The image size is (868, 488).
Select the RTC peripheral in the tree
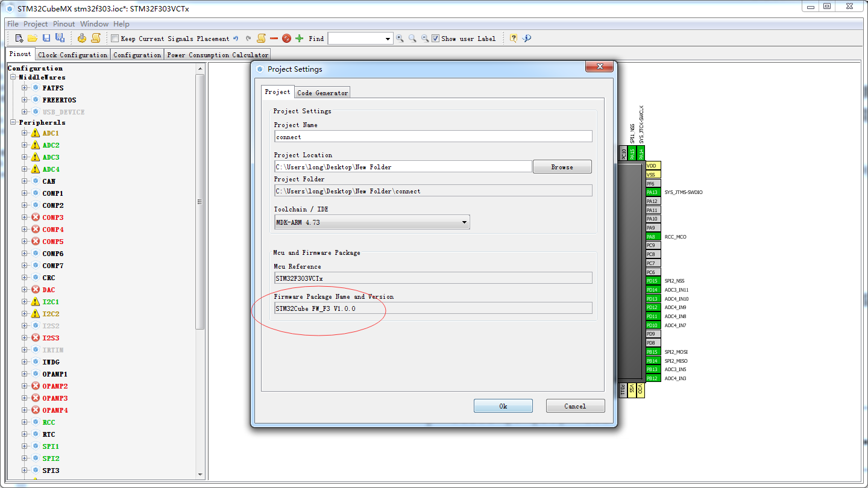click(49, 434)
